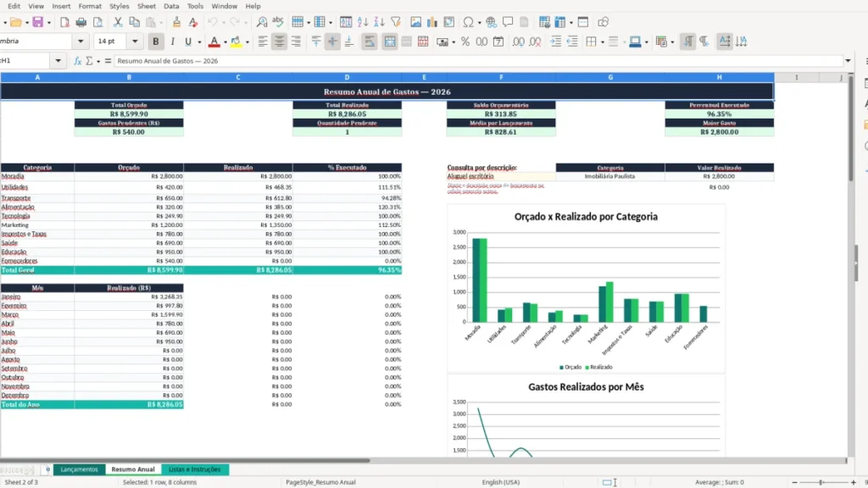This screenshot has height=488, width=868.
Task: Insert comment speech bubble icon
Action: (x=508, y=22)
